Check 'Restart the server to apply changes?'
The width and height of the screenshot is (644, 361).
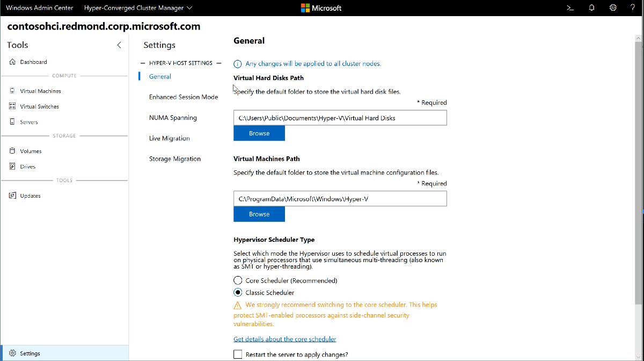237,354
